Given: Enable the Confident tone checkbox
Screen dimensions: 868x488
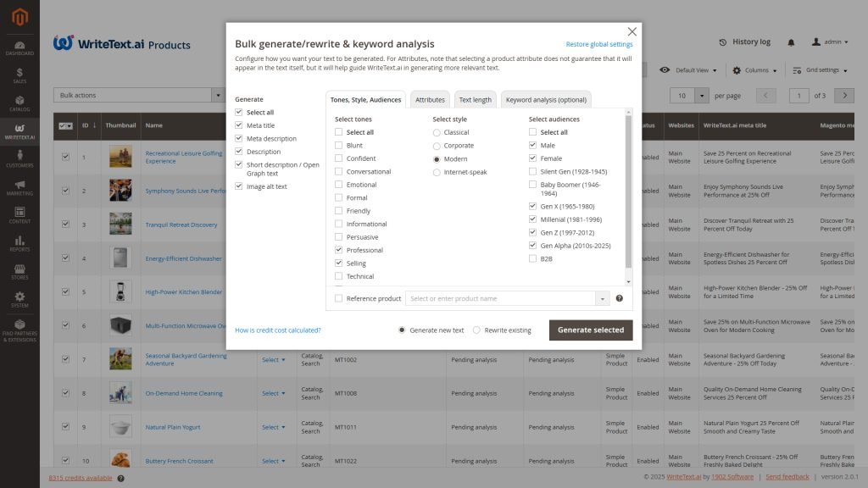Looking at the screenshot, I should [339, 158].
